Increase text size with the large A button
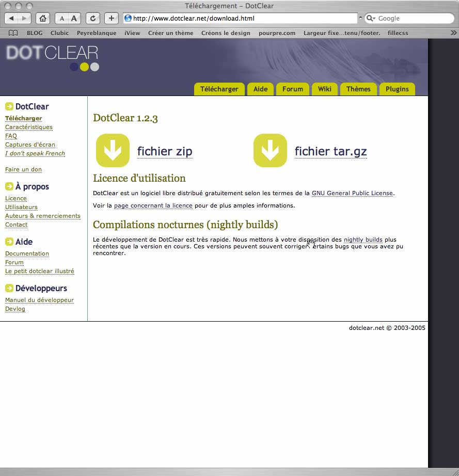The image size is (459, 476). [74, 19]
